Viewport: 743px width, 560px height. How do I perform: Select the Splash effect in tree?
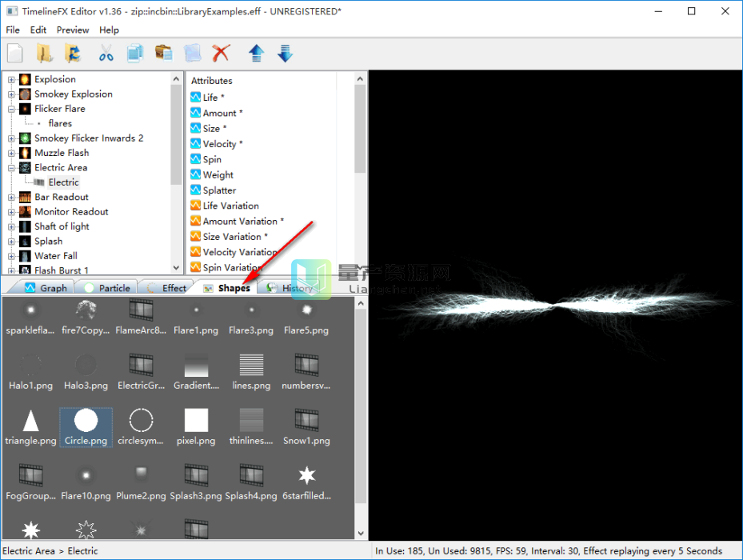[x=48, y=241]
